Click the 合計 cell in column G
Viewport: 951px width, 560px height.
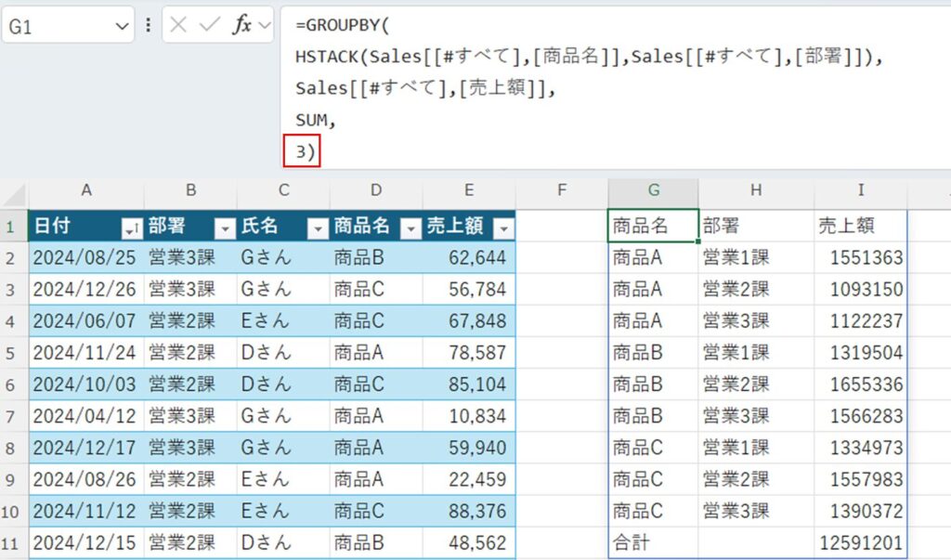(x=653, y=543)
